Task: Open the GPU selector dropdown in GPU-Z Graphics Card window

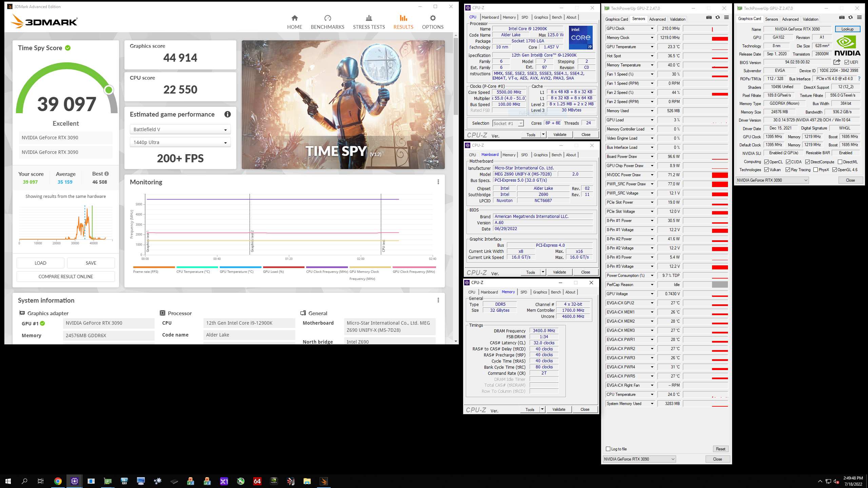Action: point(772,180)
